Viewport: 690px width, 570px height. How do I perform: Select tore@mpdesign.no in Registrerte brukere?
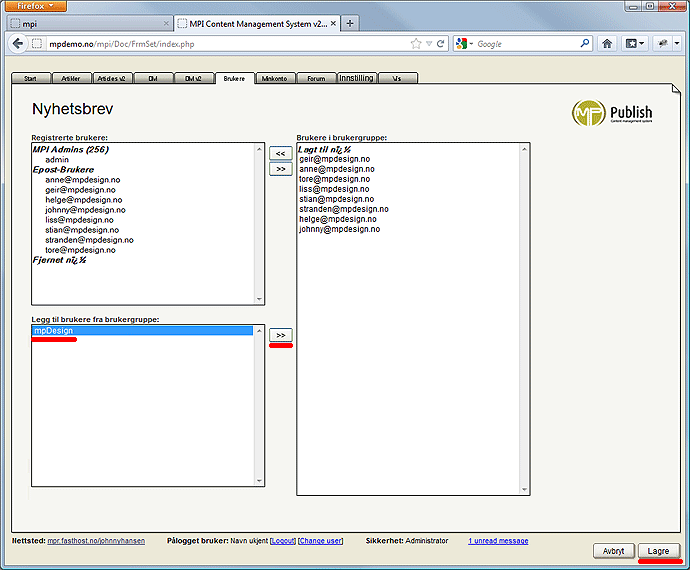coord(81,250)
